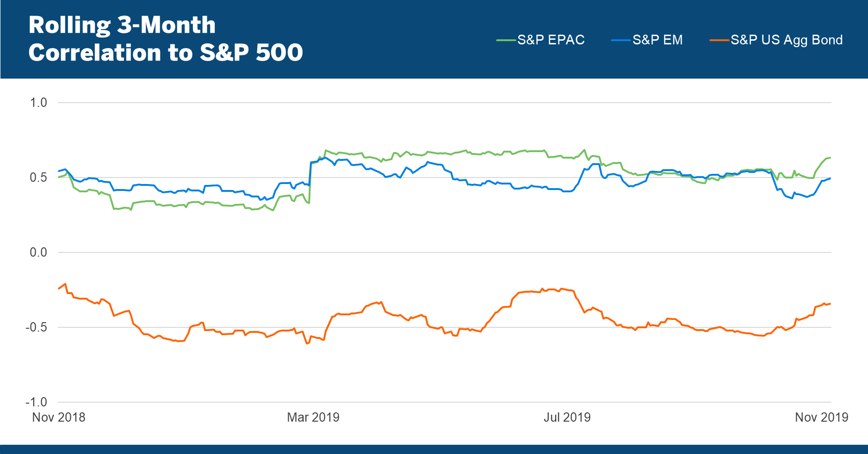
Task: Select the "Rolling 3-Month Correlation" chart title
Action: 166,38
